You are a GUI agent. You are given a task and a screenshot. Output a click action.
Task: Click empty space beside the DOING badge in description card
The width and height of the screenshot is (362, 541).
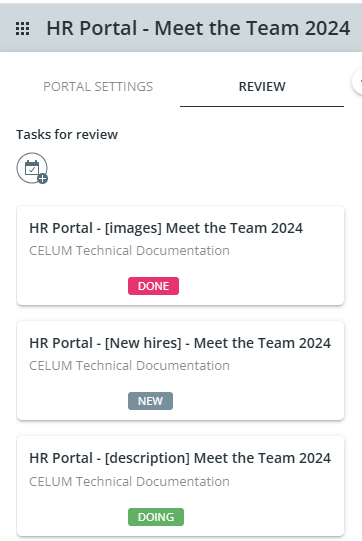[x=262, y=517]
